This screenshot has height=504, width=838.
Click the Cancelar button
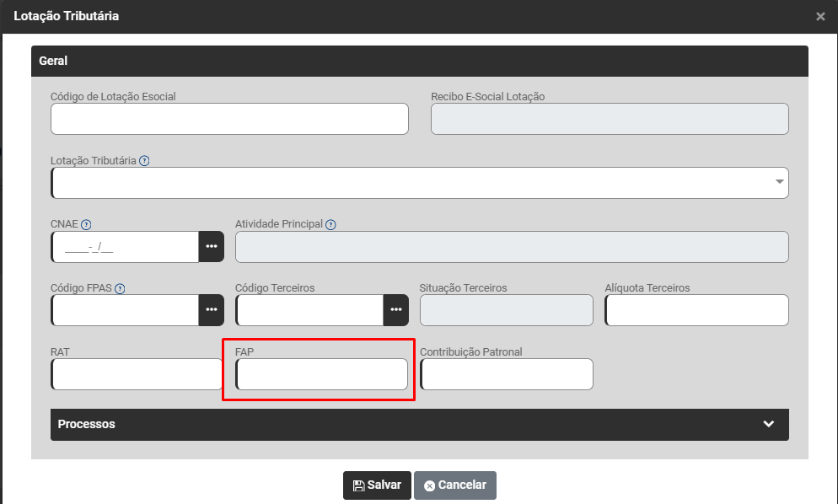(455, 485)
